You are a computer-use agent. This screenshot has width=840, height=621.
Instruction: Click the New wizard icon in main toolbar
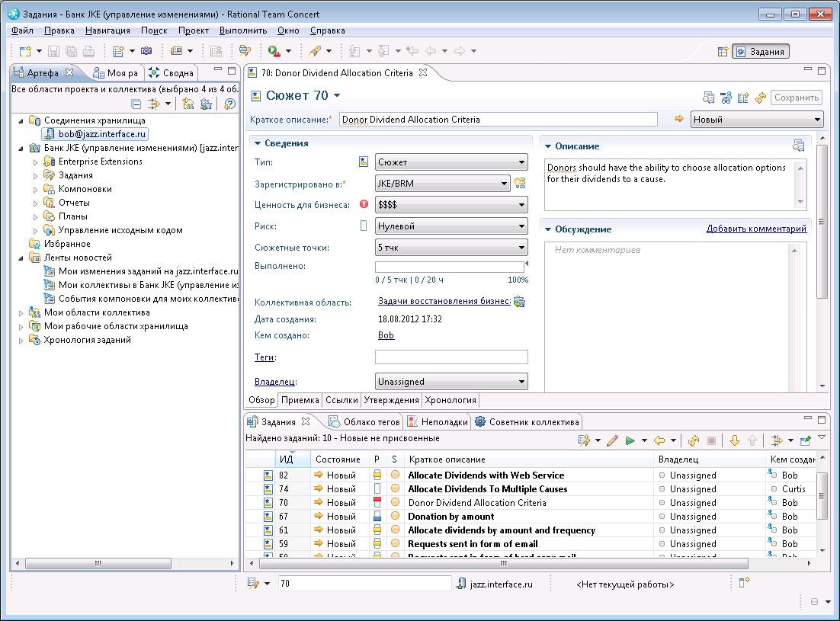25,51
